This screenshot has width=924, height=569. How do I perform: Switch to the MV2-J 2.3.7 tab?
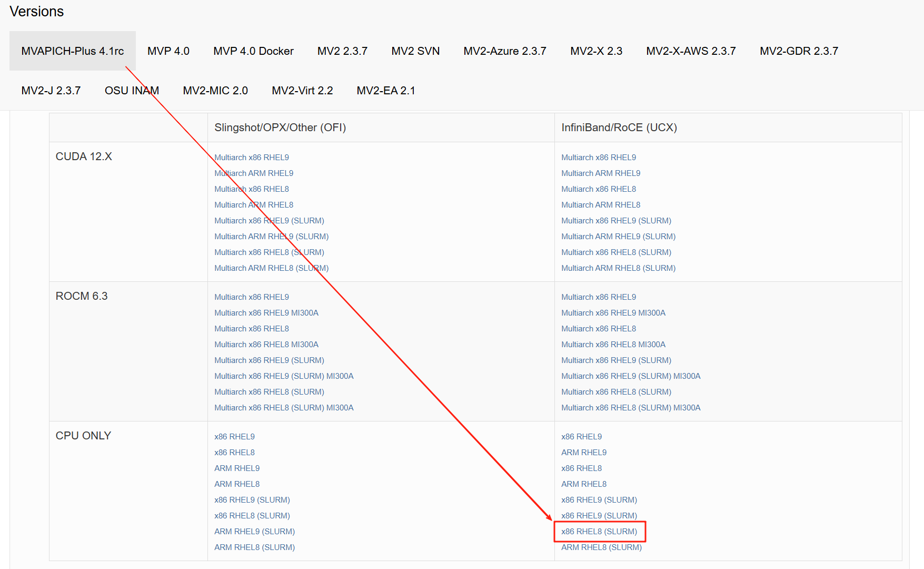[x=51, y=91]
